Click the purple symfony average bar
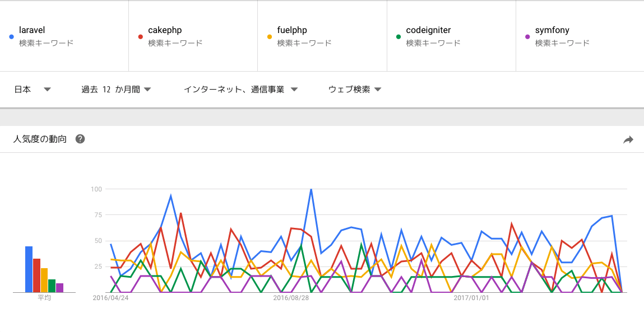644x332 pixels. [x=59, y=288]
